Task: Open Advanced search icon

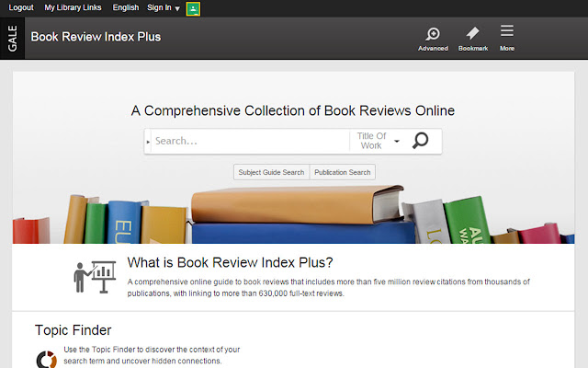Action: click(433, 39)
